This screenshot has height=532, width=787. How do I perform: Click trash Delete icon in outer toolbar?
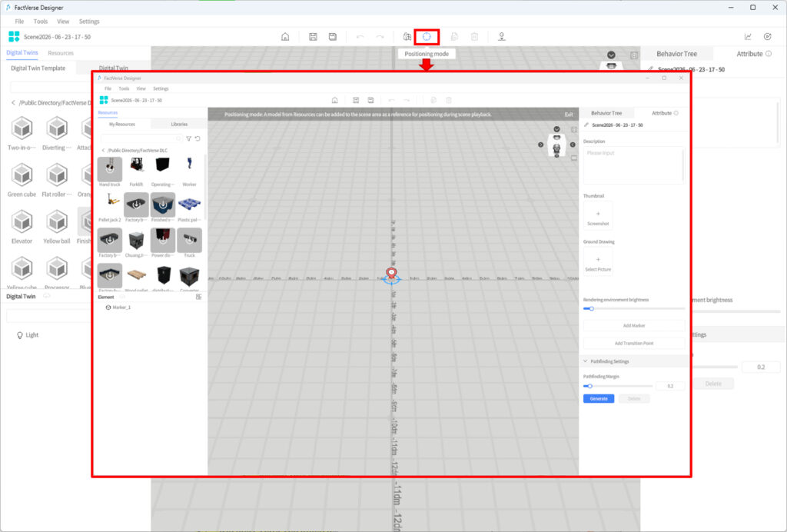tap(474, 37)
